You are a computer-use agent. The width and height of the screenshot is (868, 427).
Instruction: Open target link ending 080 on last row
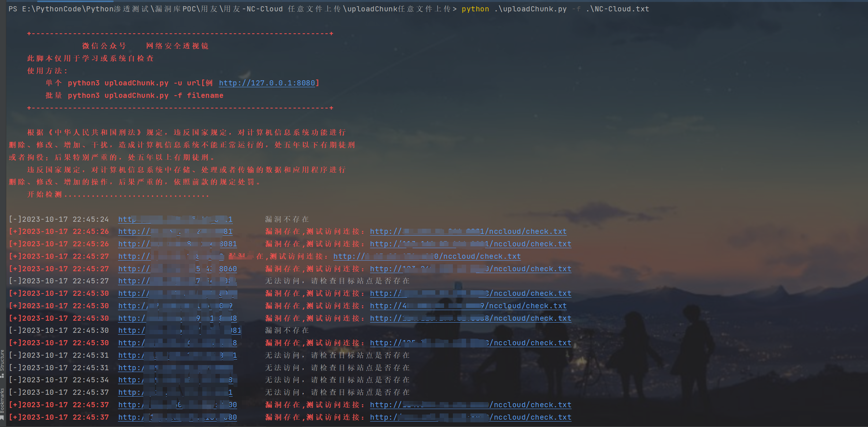coord(177,417)
